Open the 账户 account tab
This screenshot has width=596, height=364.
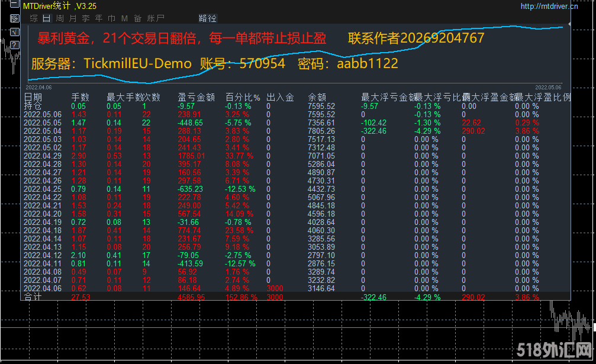(x=156, y=18)
